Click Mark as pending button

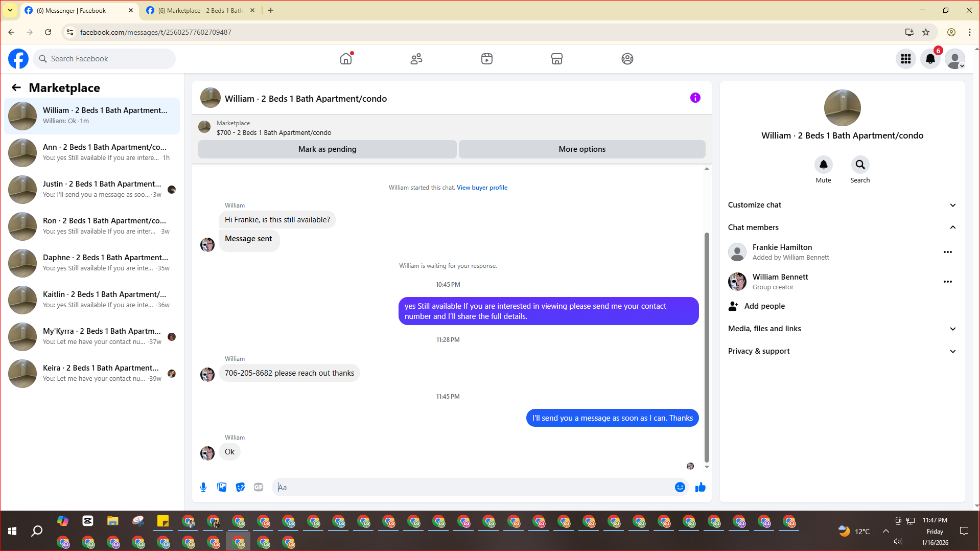click(327, 149)
